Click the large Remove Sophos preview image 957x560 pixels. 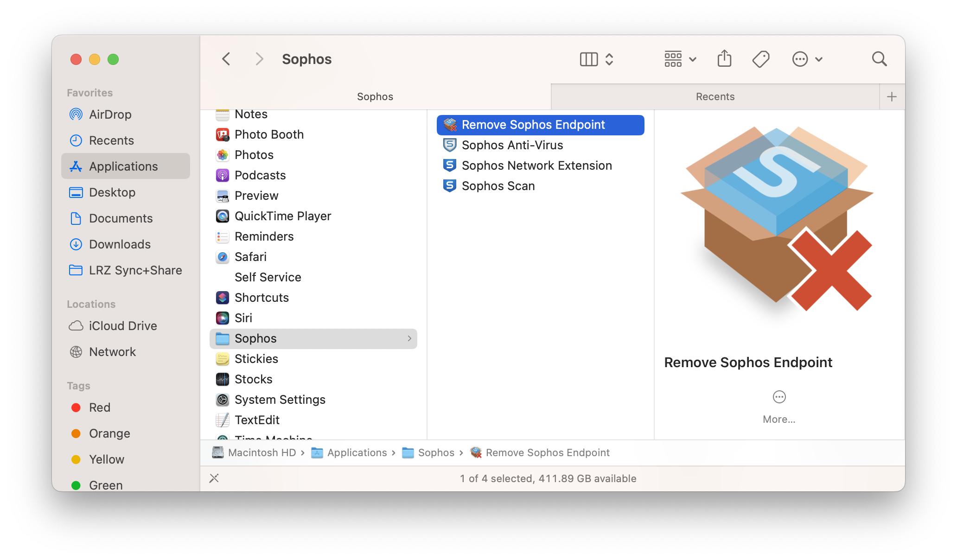[777, 218]
